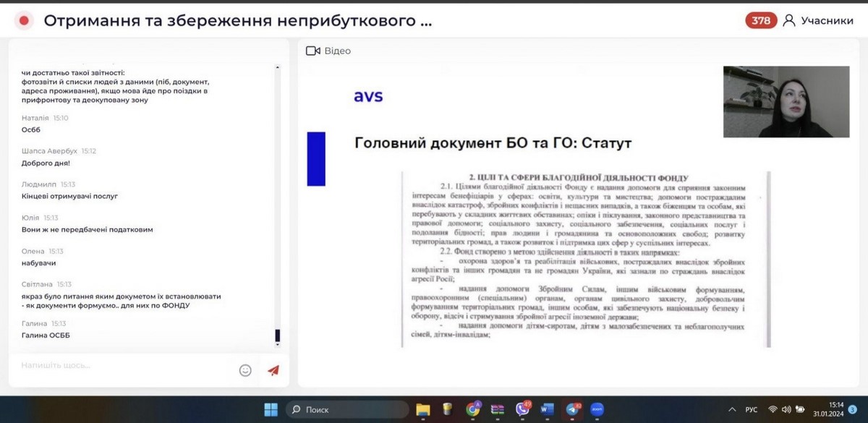
Task: Click the red send message arrow
Action: tap(273, 370)
